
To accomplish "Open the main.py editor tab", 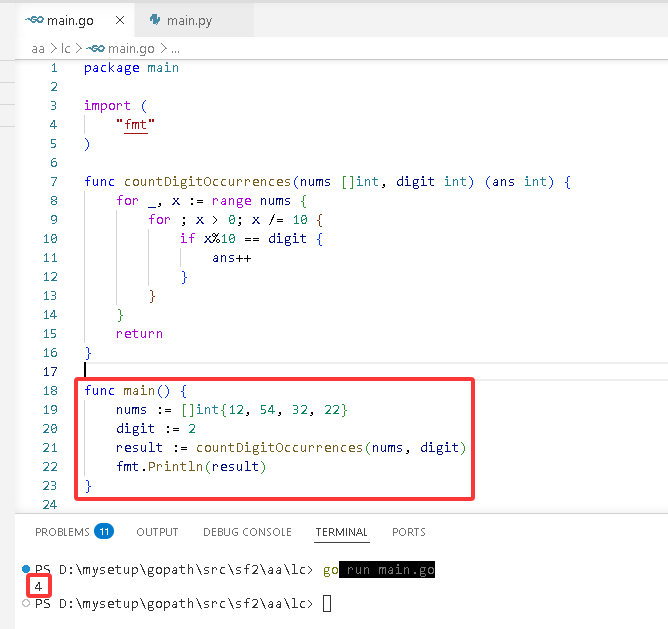I will [x=194, y=20].
